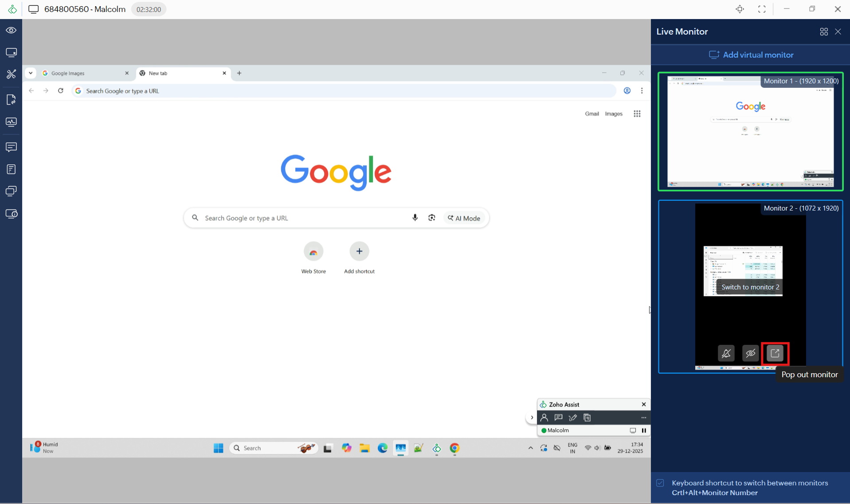Image resolution: width=850 pixels, height=504 pixels.
Task: Open the Chat icon in the left sidebar
Action: click(11, 147)
